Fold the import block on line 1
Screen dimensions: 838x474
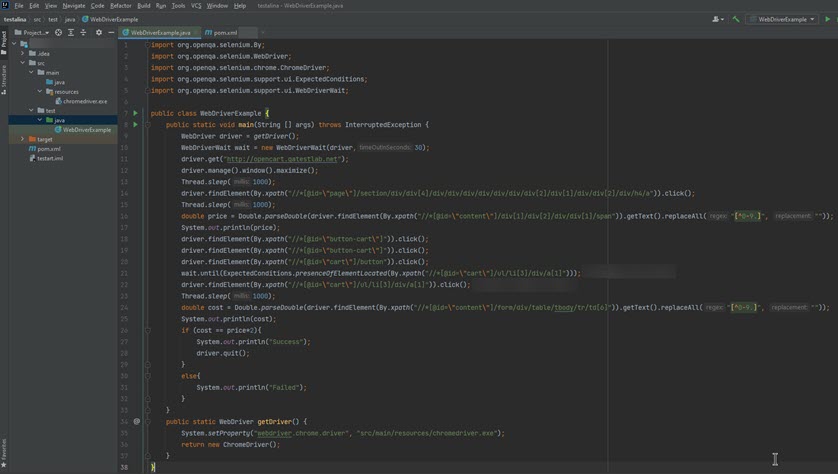[x=148, y=45]
